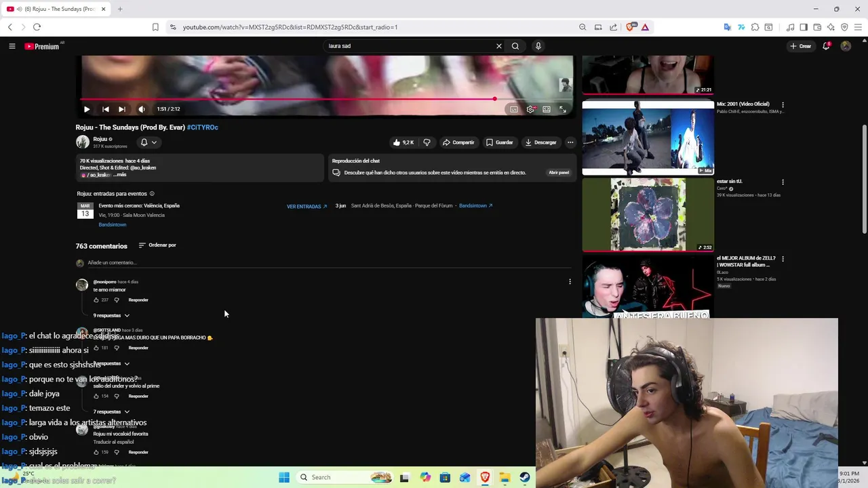Launch Steam from the taskbar

pyautogui.click(x=525, y=477)
